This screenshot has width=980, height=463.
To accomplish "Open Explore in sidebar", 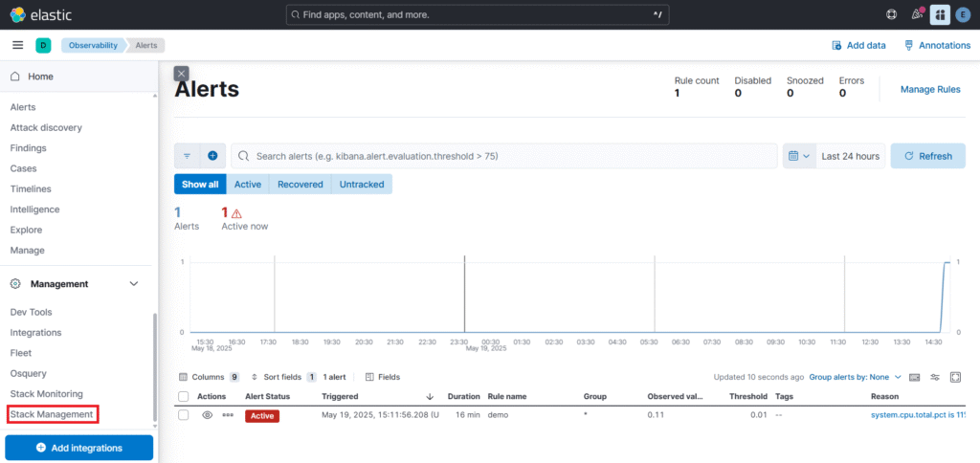I will pyautogui.click(x=26, y=230).
